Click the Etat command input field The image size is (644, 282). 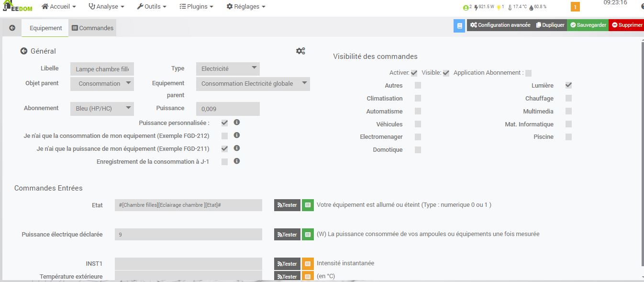click(x=189, y=205)
